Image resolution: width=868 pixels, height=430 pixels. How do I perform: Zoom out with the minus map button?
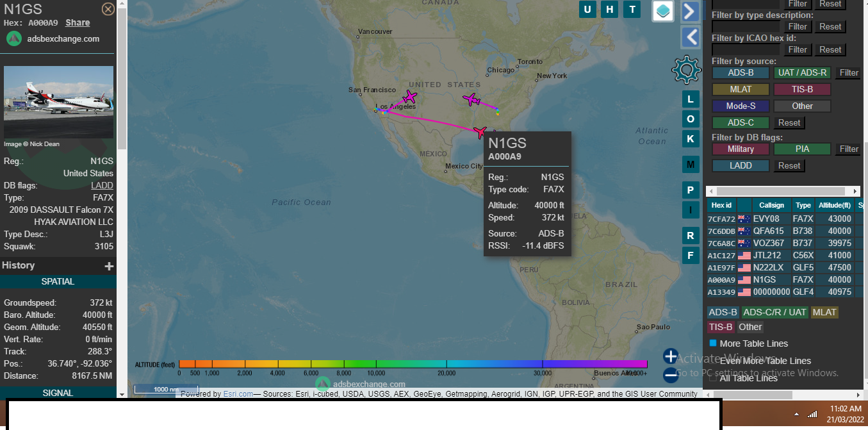(x=671, y=376)
